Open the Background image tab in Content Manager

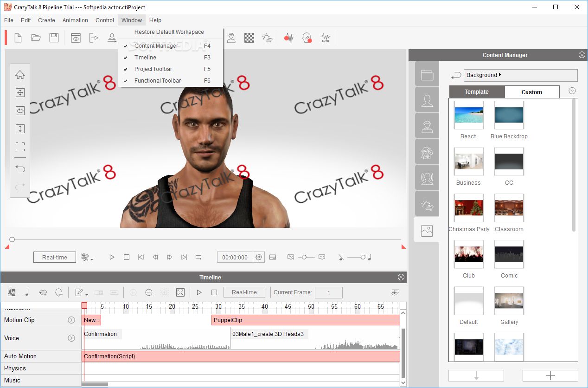coord(427,230)
